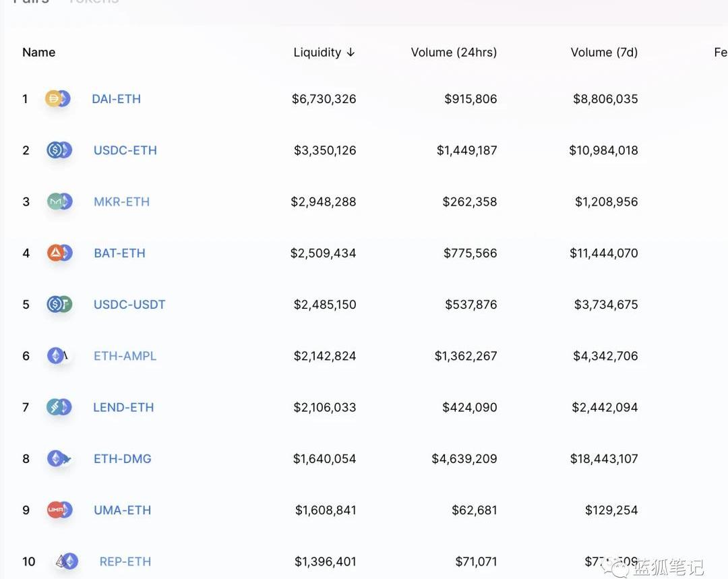Click the BAT-ETH pair token icon
The image size is (728, 579).
coord(59,253)
